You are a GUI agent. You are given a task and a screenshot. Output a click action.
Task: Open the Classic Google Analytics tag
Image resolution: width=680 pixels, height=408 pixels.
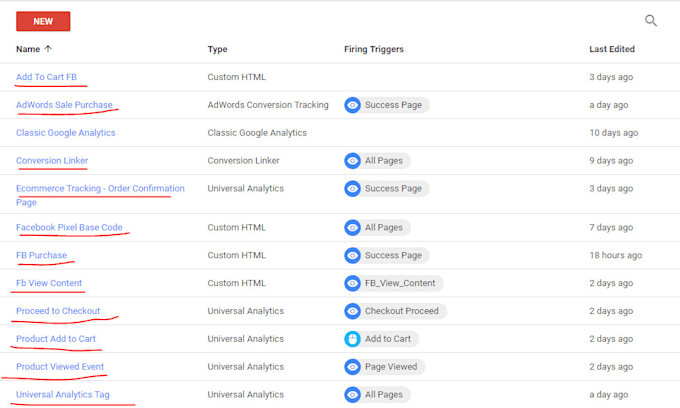pos(65,133)
